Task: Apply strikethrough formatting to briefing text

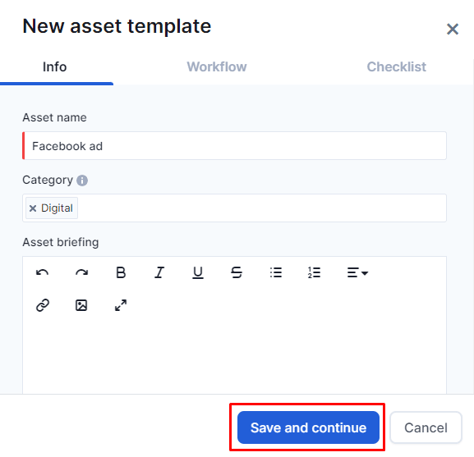Action: 237,273
